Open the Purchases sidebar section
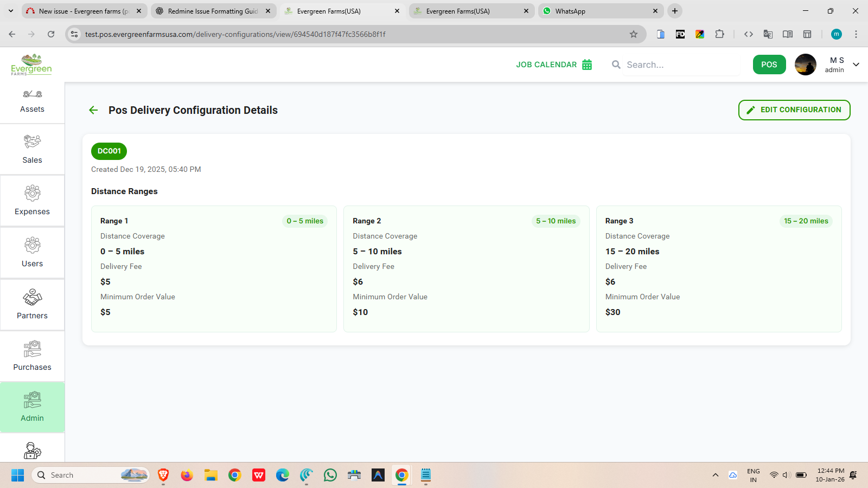Viewport: 868px width, 488px height. 32,356
